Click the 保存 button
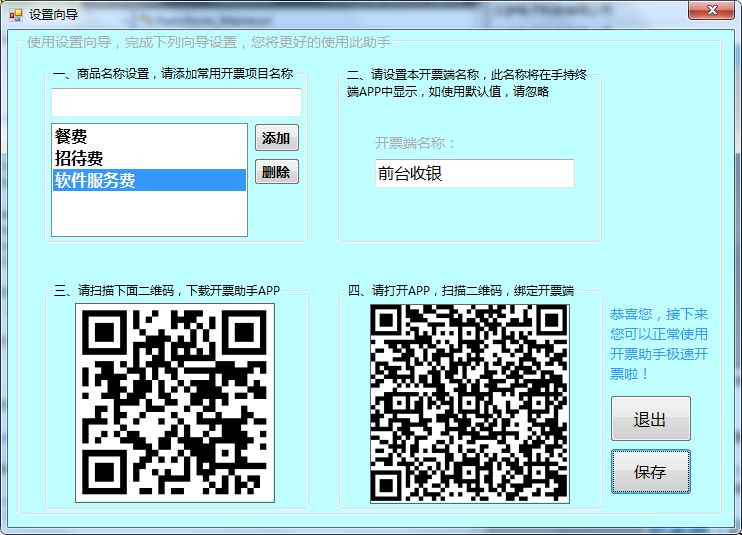The height and width of the screenshot is (535, 742). pyautogui.click(x=651, y=472)
